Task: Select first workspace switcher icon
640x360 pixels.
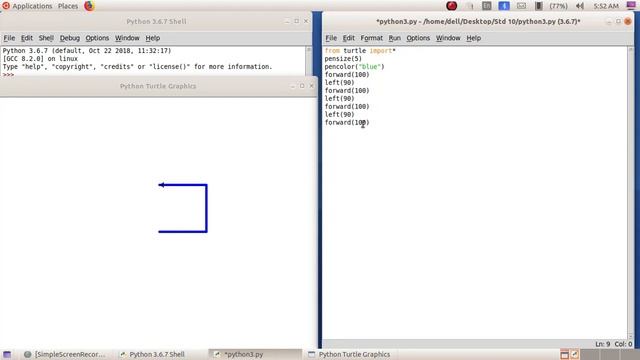Action: click(x=564, y=354)
